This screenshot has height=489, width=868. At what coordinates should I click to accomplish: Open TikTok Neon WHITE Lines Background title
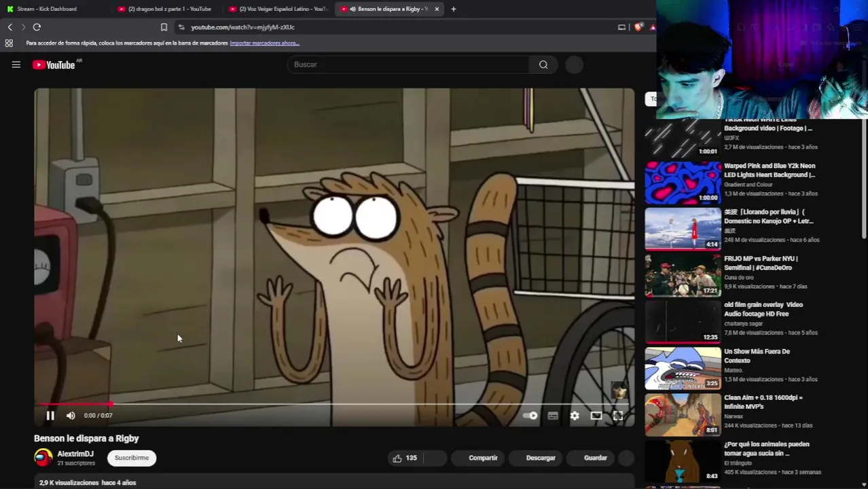point(768,124)
